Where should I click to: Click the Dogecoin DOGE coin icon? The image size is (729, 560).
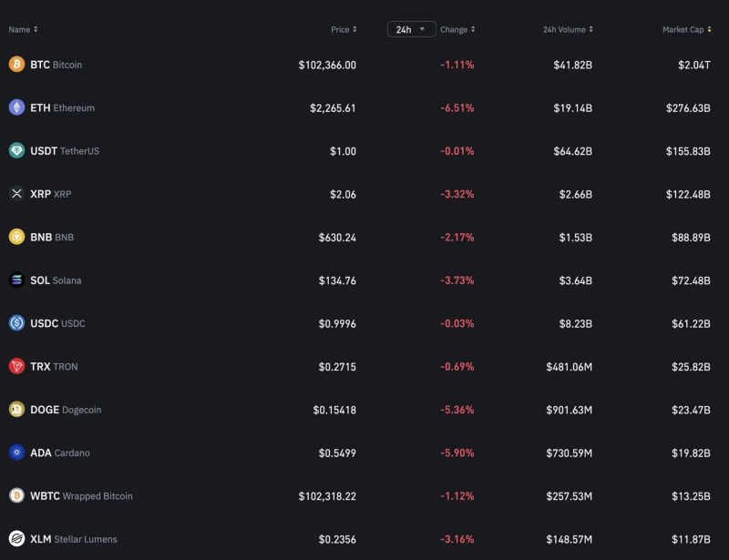tap(16, 410)
